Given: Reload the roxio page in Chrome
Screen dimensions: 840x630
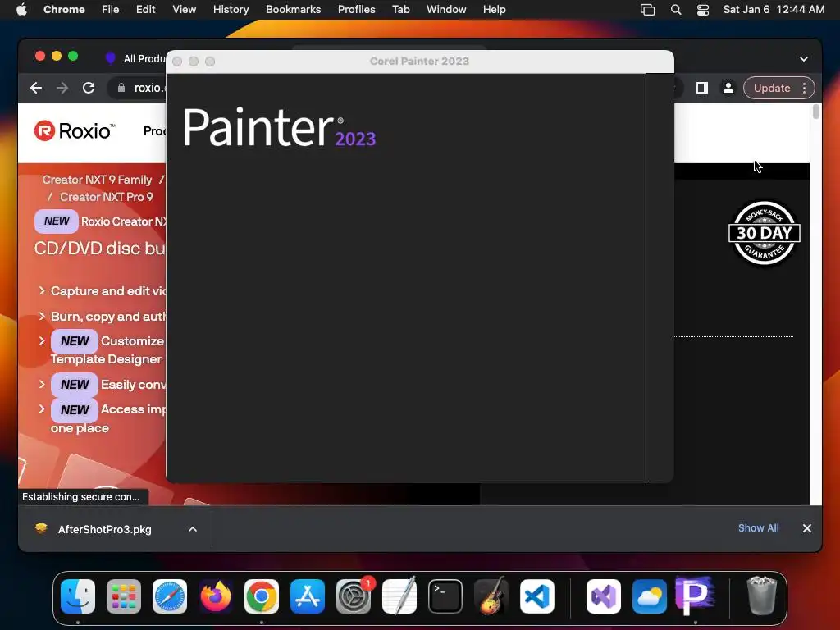Looking at the screenshot, I should [89, 88].
